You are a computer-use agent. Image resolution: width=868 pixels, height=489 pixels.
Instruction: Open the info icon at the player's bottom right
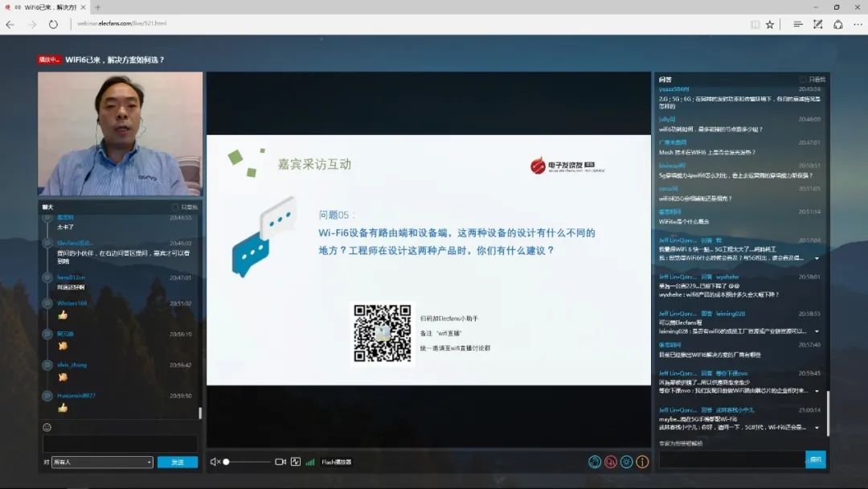tap(641, 462)
